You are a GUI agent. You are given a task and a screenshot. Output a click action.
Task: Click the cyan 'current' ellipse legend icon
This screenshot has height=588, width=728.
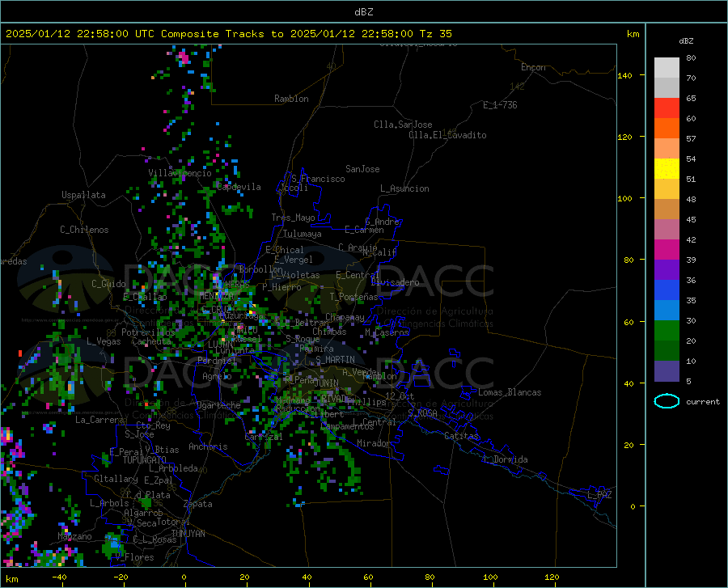click(667, 401)
